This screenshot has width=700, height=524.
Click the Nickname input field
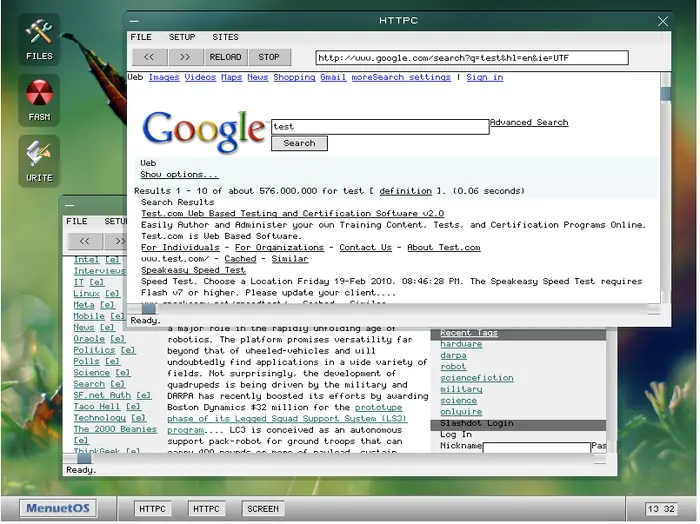tap(537, 447)
